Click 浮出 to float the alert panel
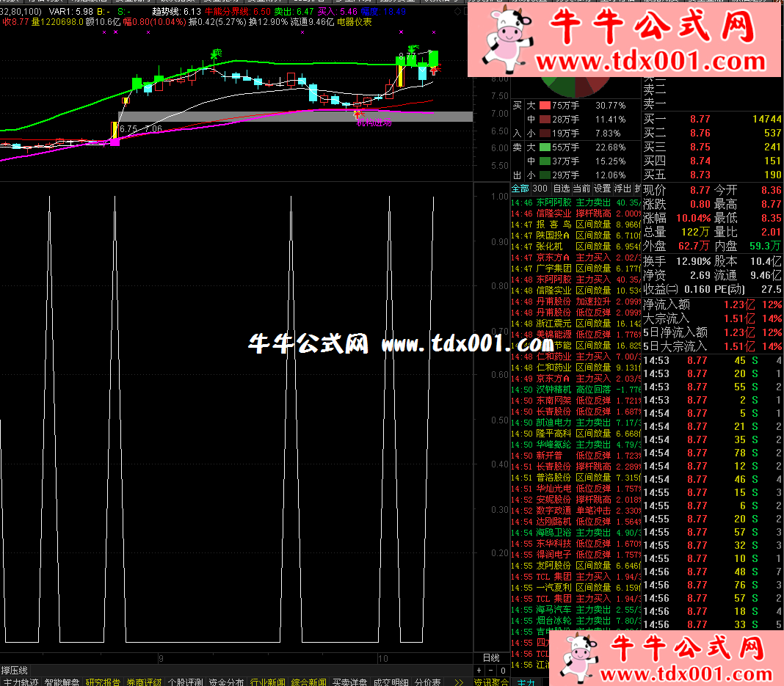Screen dimensions: 784x686 pyautogui.click(x=623, y=189)
